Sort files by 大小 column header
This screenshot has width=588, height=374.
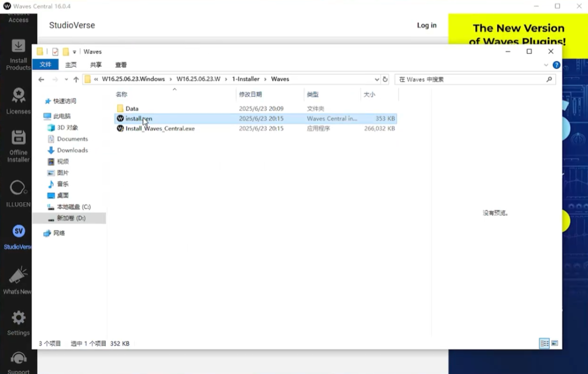pos(369,95)
